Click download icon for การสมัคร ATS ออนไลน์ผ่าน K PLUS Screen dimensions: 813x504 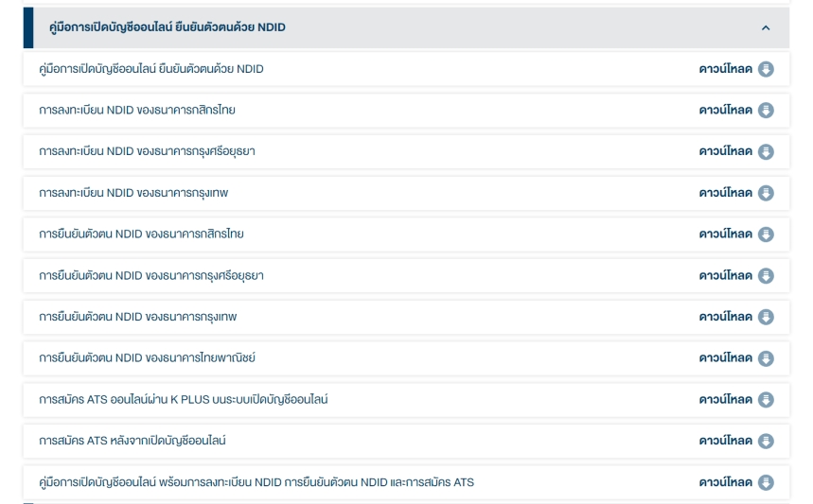[766, 400]
